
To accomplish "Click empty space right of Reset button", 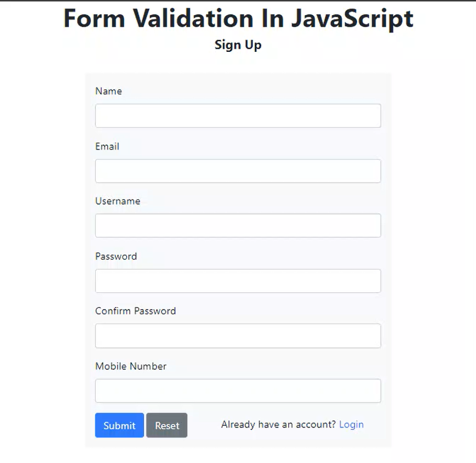I will pos(204,425).
